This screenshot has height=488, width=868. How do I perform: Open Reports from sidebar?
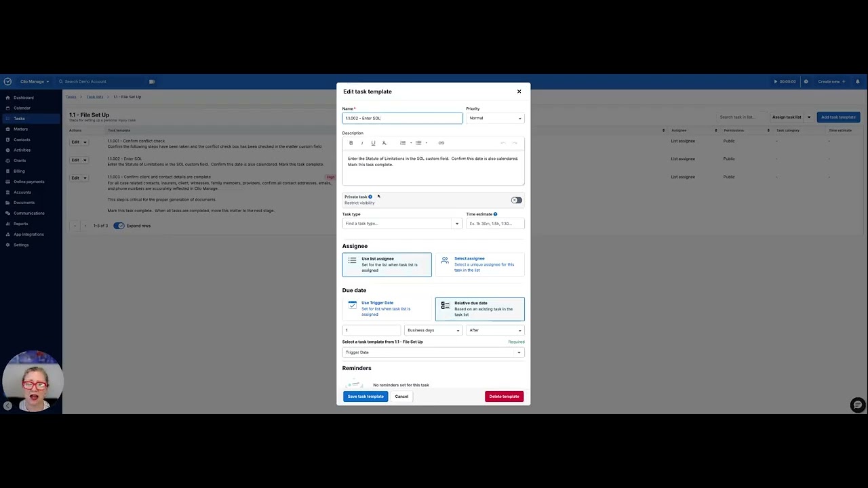click(x=20, y=224)
